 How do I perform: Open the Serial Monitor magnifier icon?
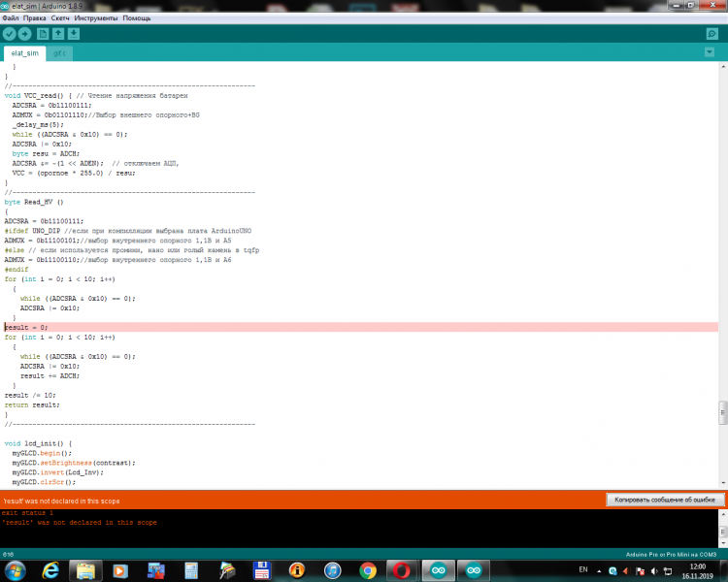pyautogui.click(x=711, y=34)
